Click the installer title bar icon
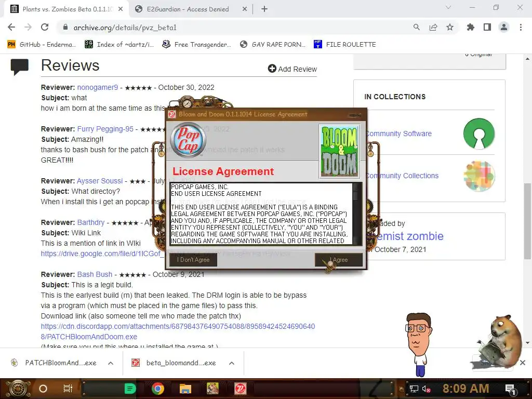The image size is (532, 399). [x=172, y=114]
